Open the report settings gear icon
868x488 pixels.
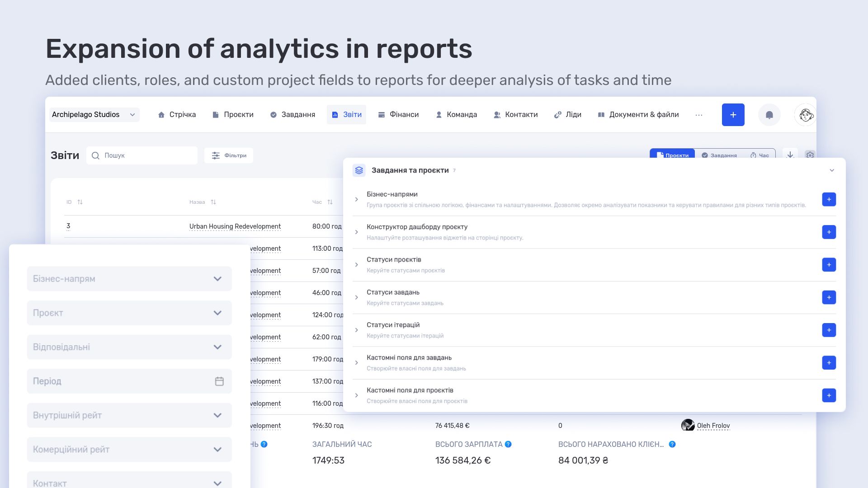(x=810, y=154)
